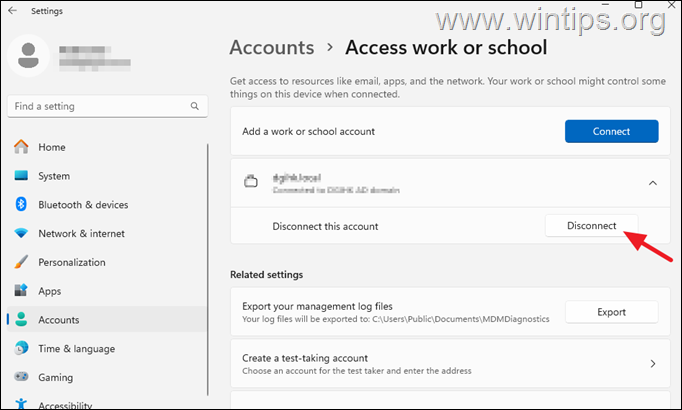Click the Home icon in sidebar
The image size is (682, 410).
(x=21, y=147)
